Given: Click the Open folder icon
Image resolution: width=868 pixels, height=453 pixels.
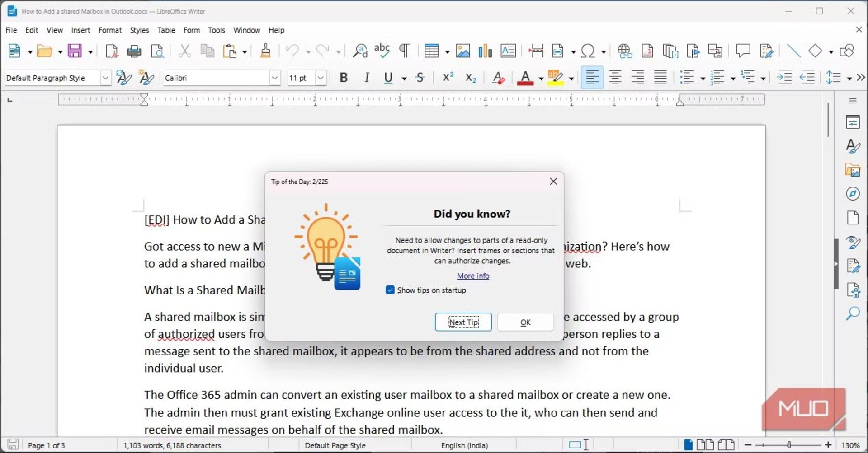Looking at the screenshot, I should pyautogui.click(x=44, y=51).
